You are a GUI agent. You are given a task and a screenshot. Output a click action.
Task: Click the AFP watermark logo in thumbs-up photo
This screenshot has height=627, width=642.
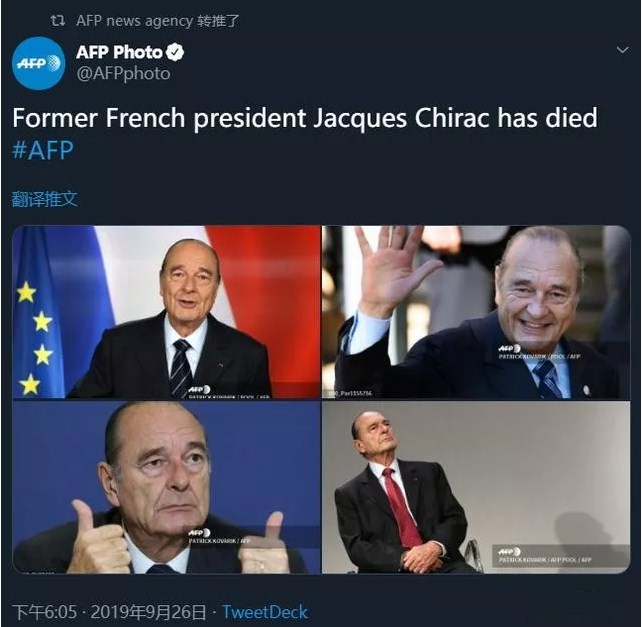[199, 533]
